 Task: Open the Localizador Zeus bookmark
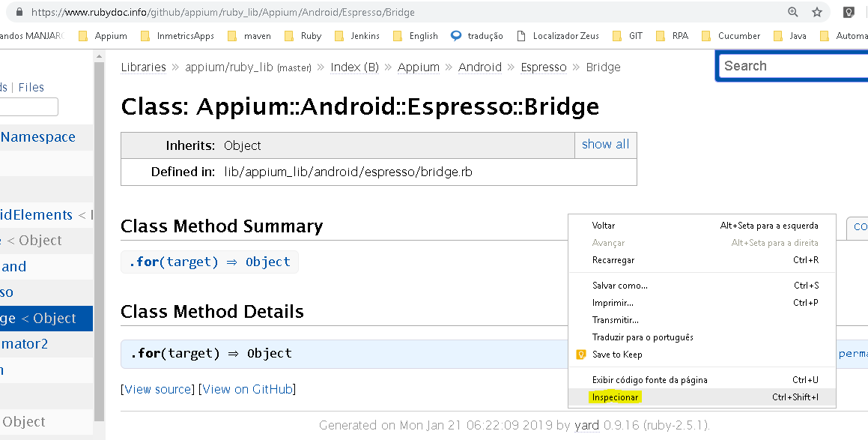coord(557,36)
